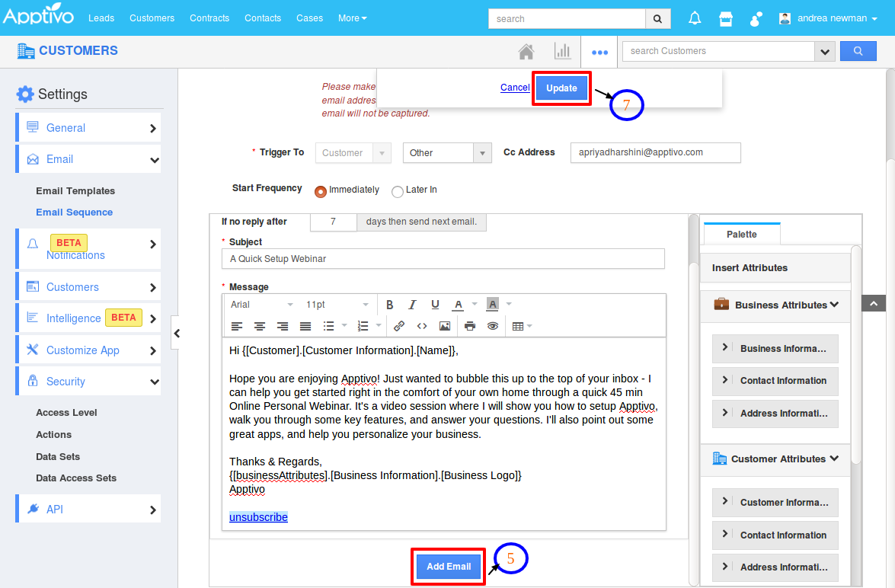Open the reports bar chart icon

point(562,51)
